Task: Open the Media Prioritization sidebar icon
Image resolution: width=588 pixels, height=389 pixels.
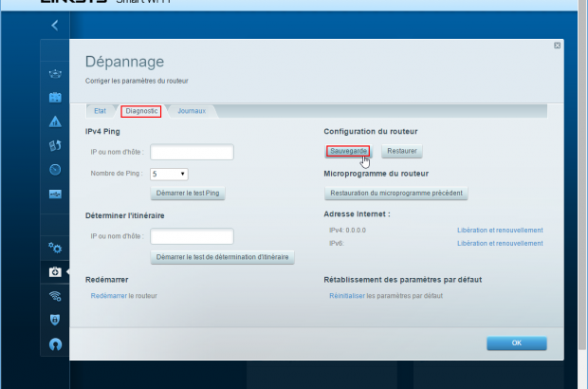Action: tap(55, 145)
